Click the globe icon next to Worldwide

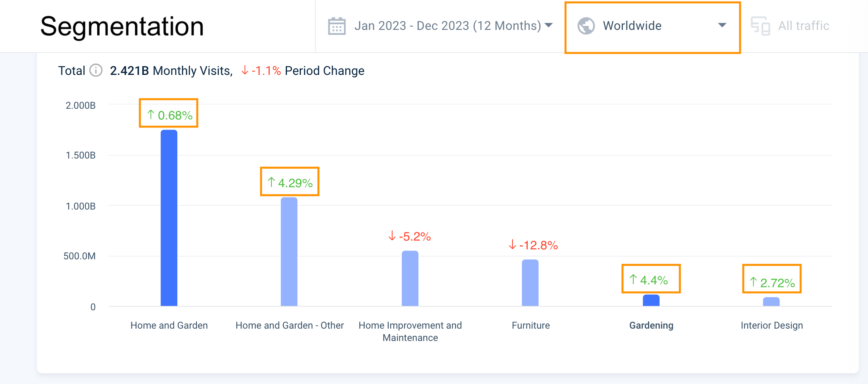586,26
